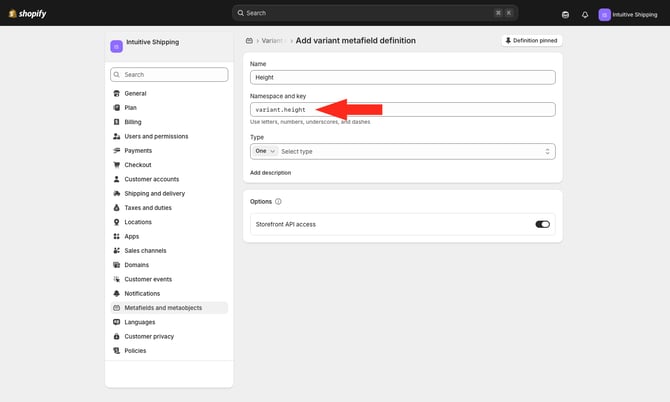Open the notifications bell
The image size is (670, 402).
(585, 15)
